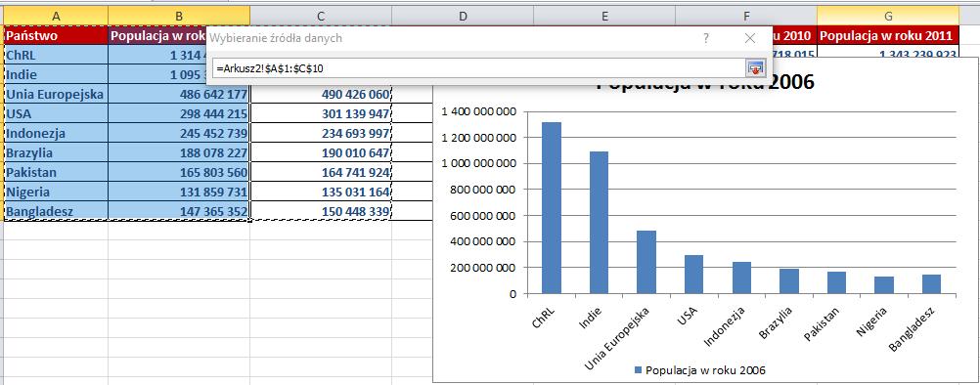Click the ChRL cell in the table
Screen dimensions: 980x385
pyautogui.click(x=57, y=55)
